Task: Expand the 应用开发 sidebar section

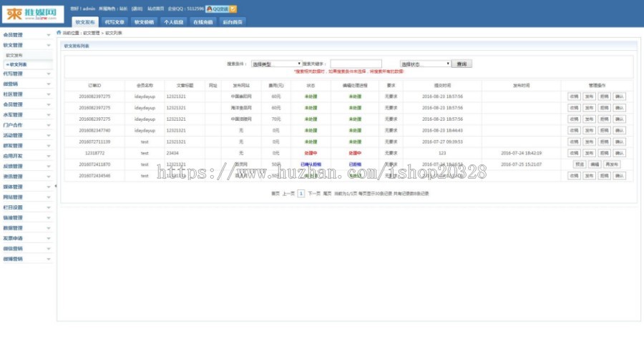Action: 26,156
